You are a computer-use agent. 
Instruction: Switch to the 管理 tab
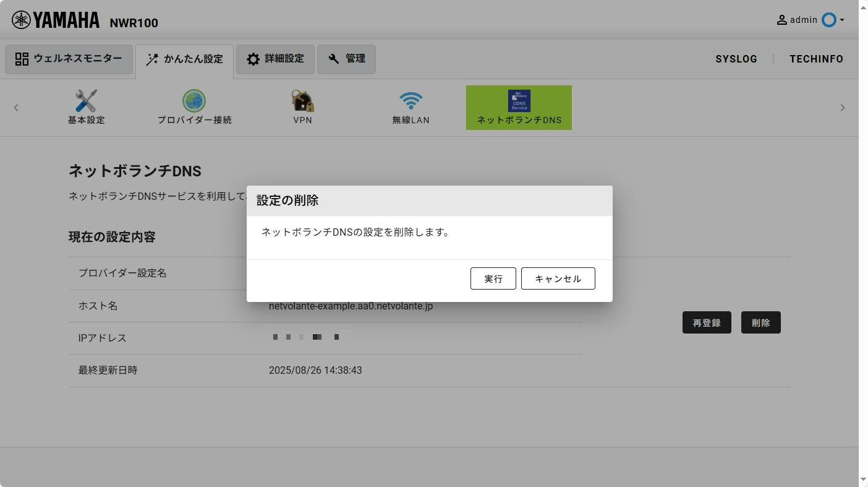(x=346, y=59)
